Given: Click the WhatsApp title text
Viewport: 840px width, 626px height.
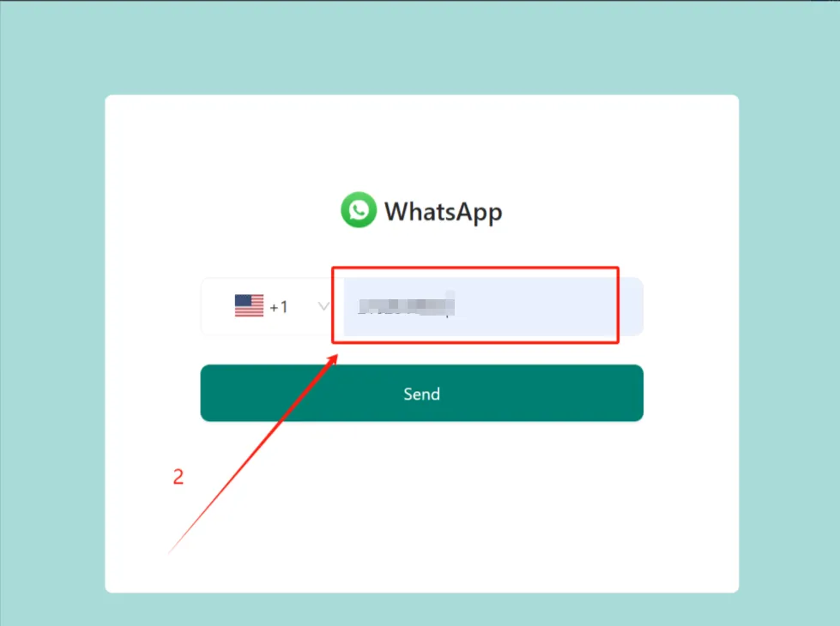Looking at the screenshot, I should [x=444, y=212].
